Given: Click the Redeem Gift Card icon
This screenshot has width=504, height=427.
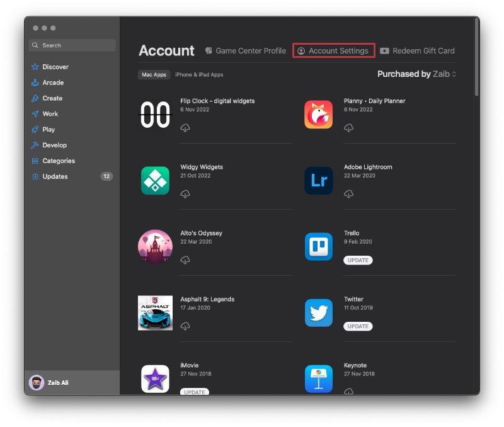Looking at the screenshot, I should point(384,51).
